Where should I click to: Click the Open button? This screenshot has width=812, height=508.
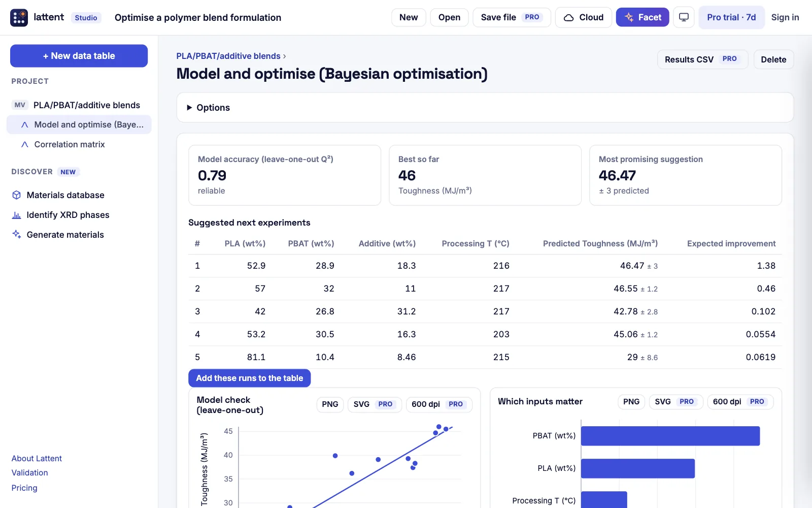[449, 17]
